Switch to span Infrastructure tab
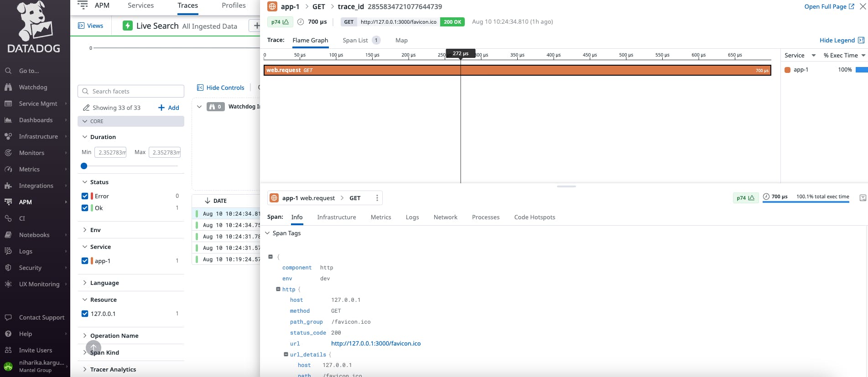 pos(337,217)
